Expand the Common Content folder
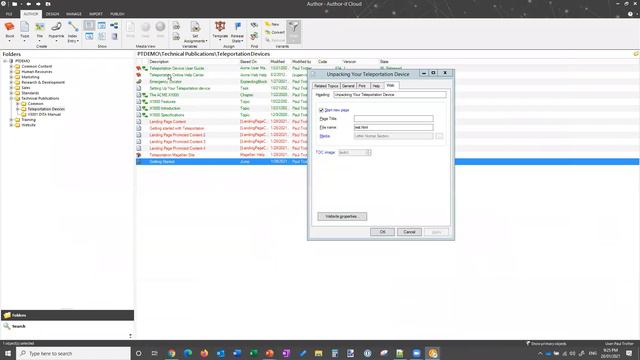The height and width of the screenshot is (360, 640). coord(11,66)
